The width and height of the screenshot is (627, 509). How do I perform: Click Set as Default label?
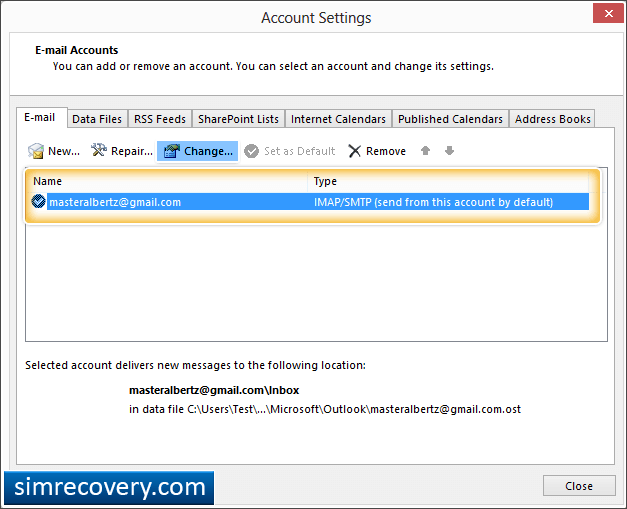click(300, 151)
